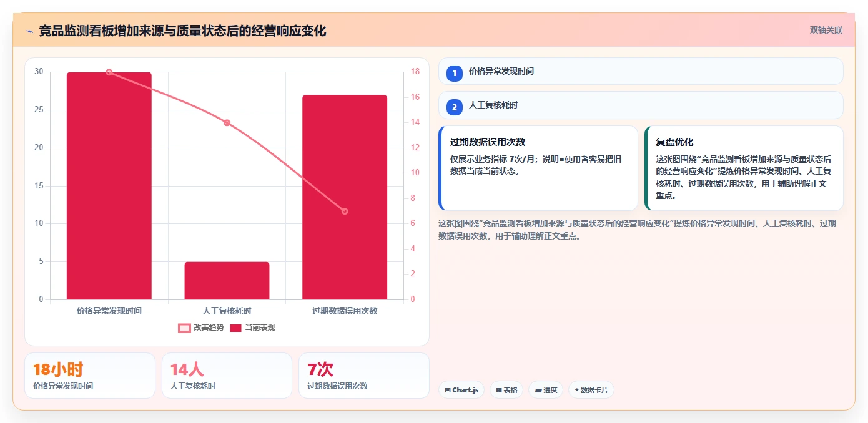The height and width of the screenshot is (423, 868).
Task: Click the lightning icon beside the dashboard title
Action: pos(29,31)
